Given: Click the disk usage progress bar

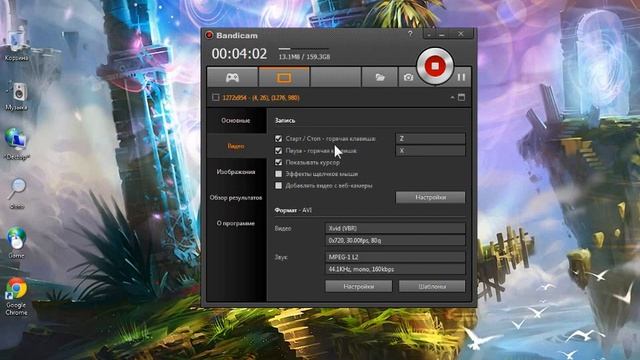Looking at the screenshot, I should 303,49.
